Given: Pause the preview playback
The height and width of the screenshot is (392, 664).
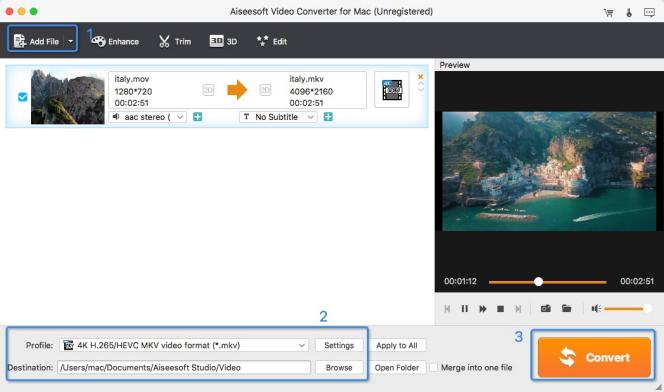Looking at the screenshot, I should point(465,309).
